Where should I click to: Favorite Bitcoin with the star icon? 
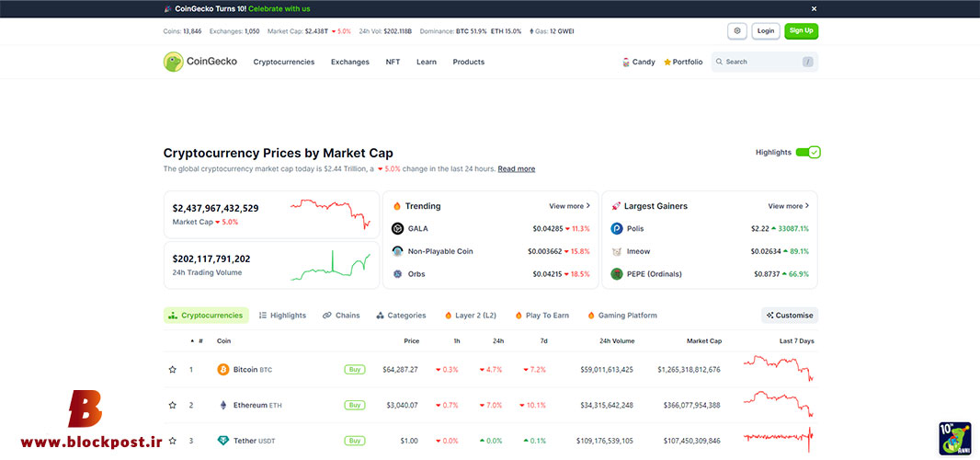click(173, 370)
